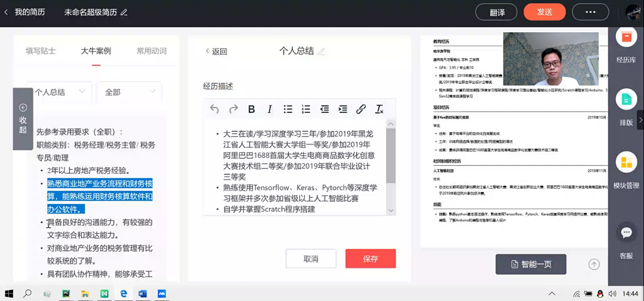Go back using the top-left arrow
The height and width of the screenshot is (301, 644).
(x=6, y=12)
